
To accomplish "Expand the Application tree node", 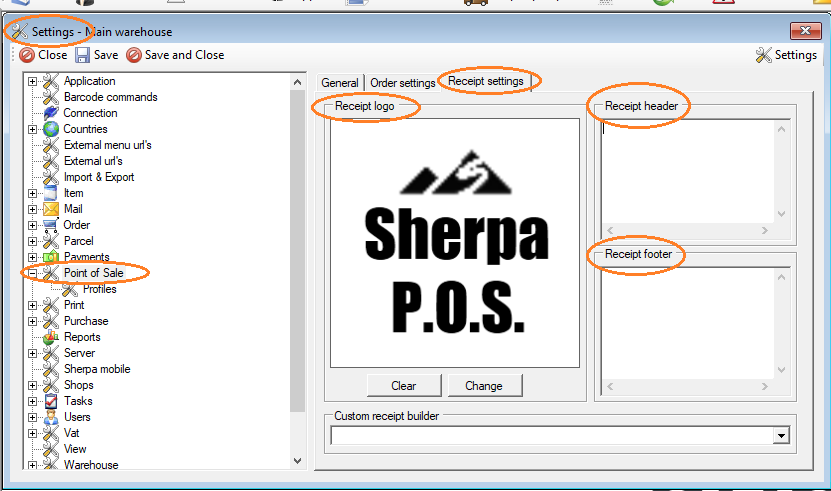I will pyautogui.click(x=32, y=82).
